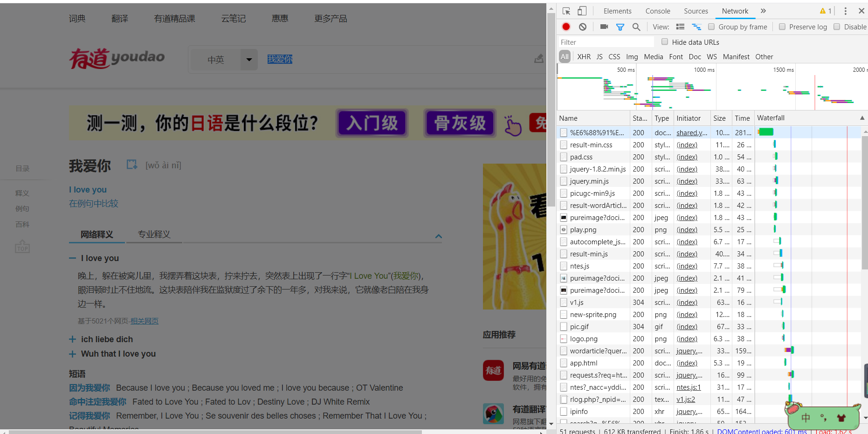Select large request rows view icon
Screen dimensions: 868x434
point(680,27)
